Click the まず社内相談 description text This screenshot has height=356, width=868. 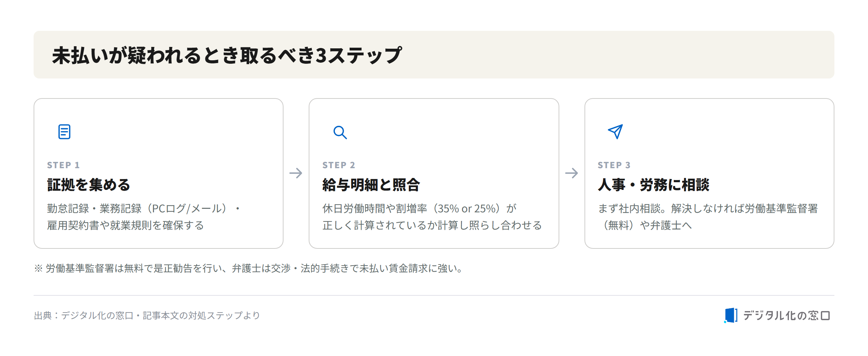[x=708, y=217]
